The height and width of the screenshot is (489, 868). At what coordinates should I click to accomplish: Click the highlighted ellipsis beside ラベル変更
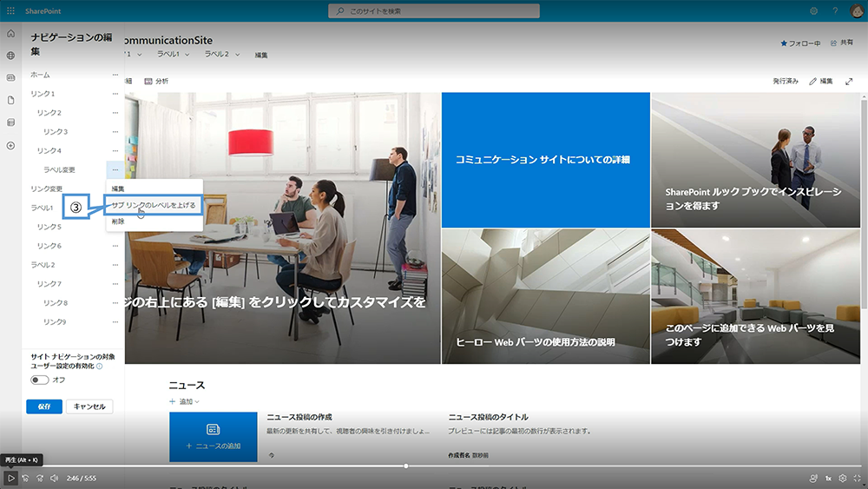[x=115, y=169]
